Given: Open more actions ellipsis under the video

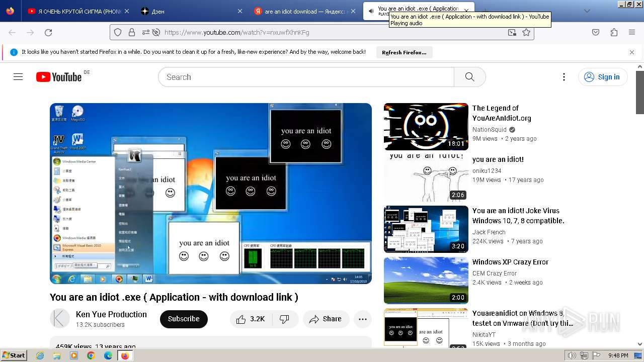Looking at the screenshot, I should (363, 319).
